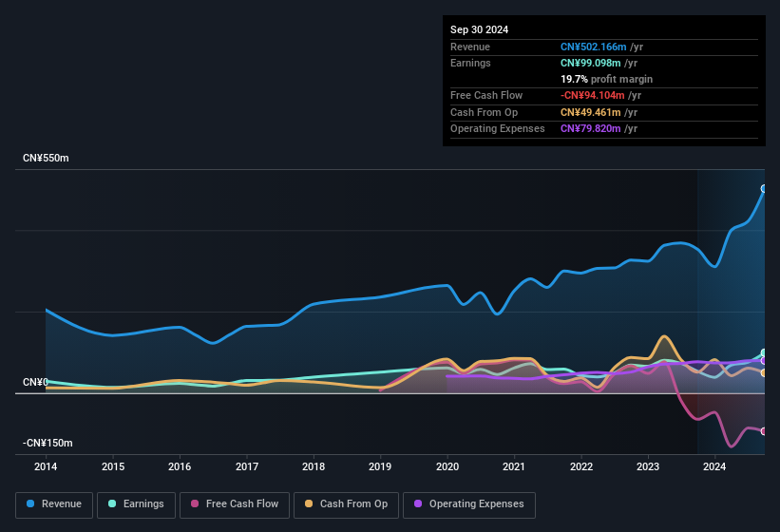
Task: Select the 2018 x-axis label
Action: [x=314, y=466]
